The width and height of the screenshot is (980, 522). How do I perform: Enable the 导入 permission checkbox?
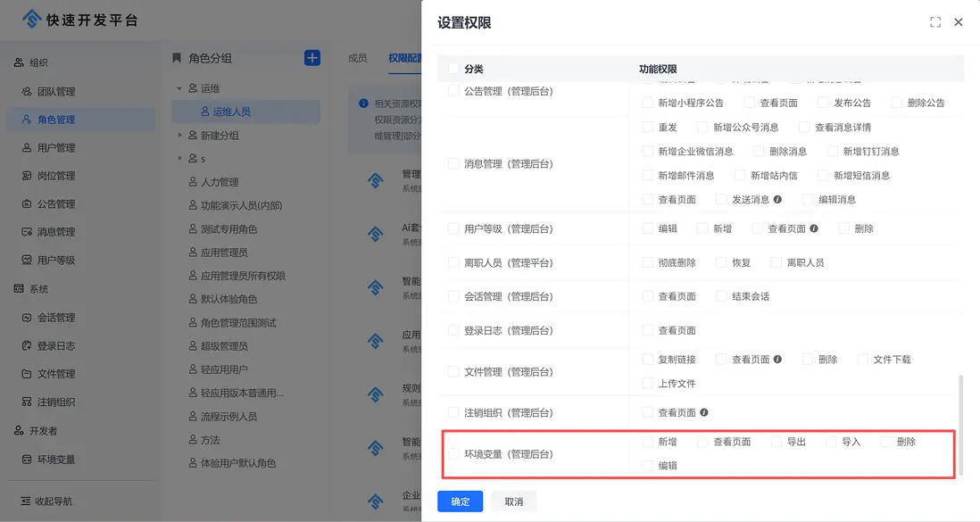pos(831,442)
